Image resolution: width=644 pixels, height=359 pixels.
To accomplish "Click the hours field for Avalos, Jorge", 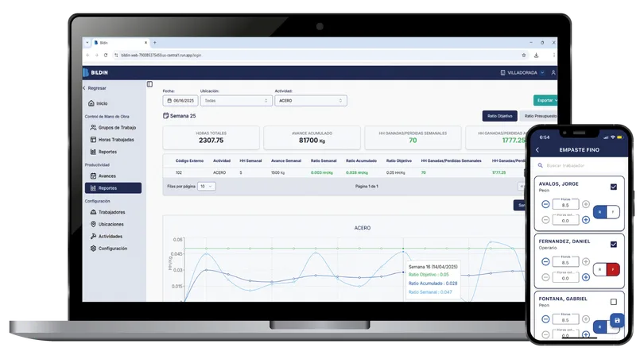I will coord(565,204).
